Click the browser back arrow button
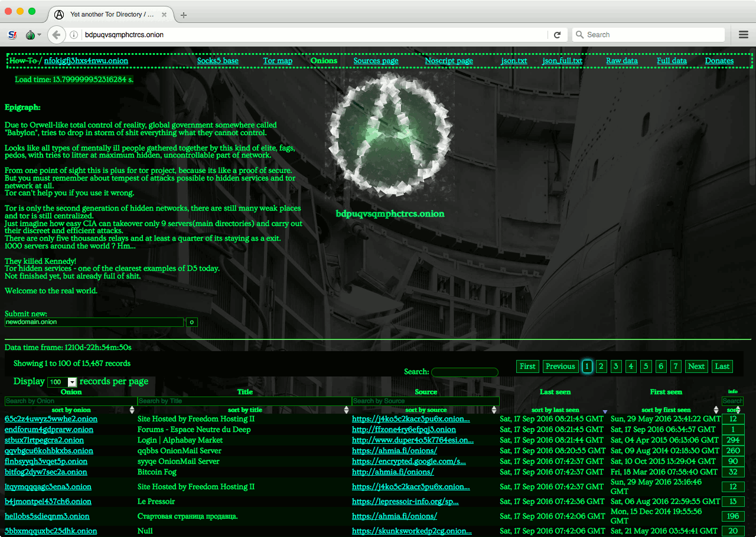The image size is (756, 537). click(x=56, y=35)
